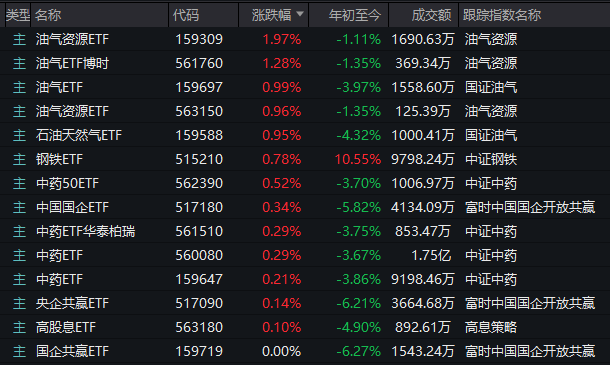Click the 主 icon beside 石油天然气ETF
The width and height of the screenshot is (610, 365).
tap(19, 135)
